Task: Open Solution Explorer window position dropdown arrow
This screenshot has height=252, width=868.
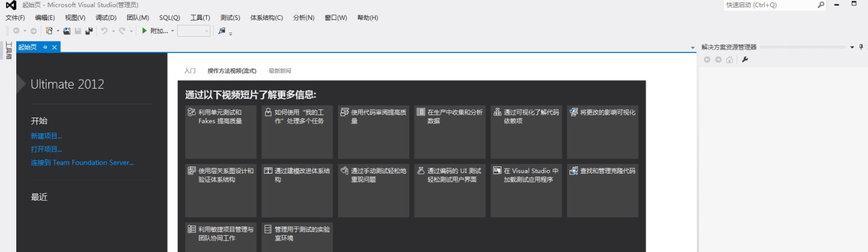Action: (852, 47)
